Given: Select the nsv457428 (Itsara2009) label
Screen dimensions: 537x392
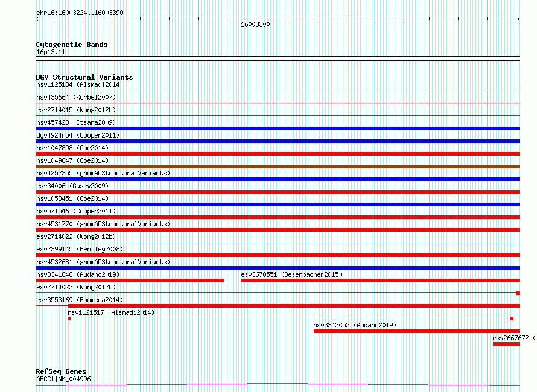Looking at the screenshot, I should tap(76, 122).
